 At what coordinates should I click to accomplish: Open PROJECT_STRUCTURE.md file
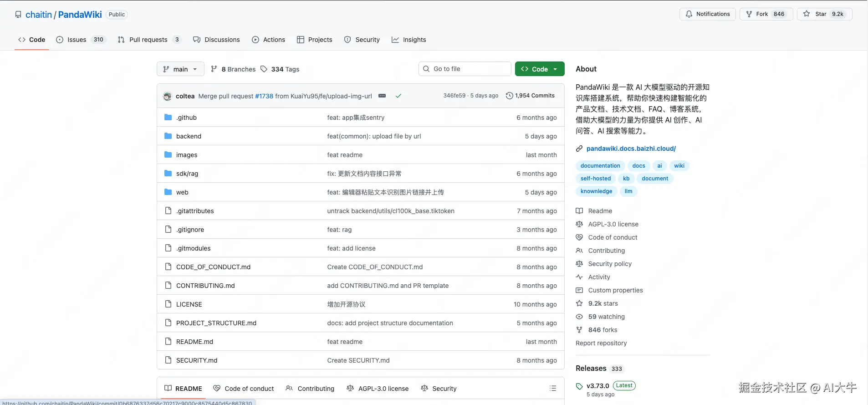[x=216, y=323]
